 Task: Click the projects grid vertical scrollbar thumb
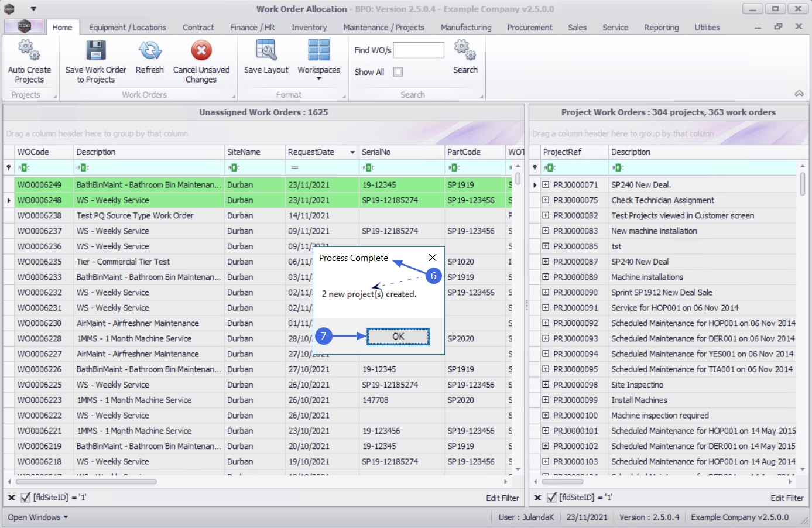coord(802,184)
